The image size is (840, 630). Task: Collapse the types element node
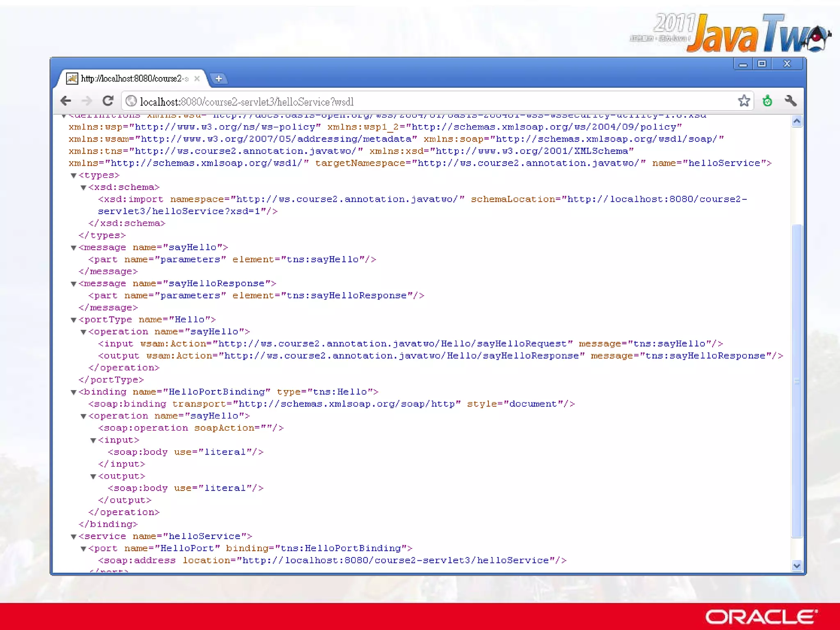point(74,176)
